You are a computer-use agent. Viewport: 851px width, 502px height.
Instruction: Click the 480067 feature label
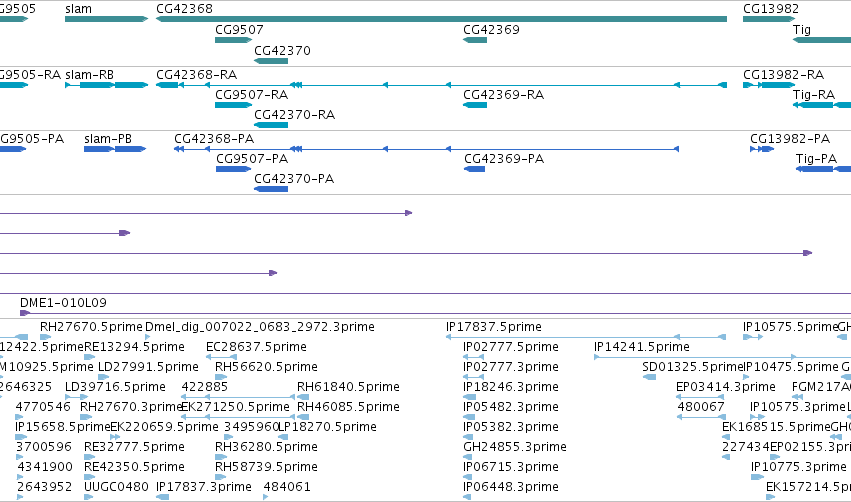(x=701, y=407)
